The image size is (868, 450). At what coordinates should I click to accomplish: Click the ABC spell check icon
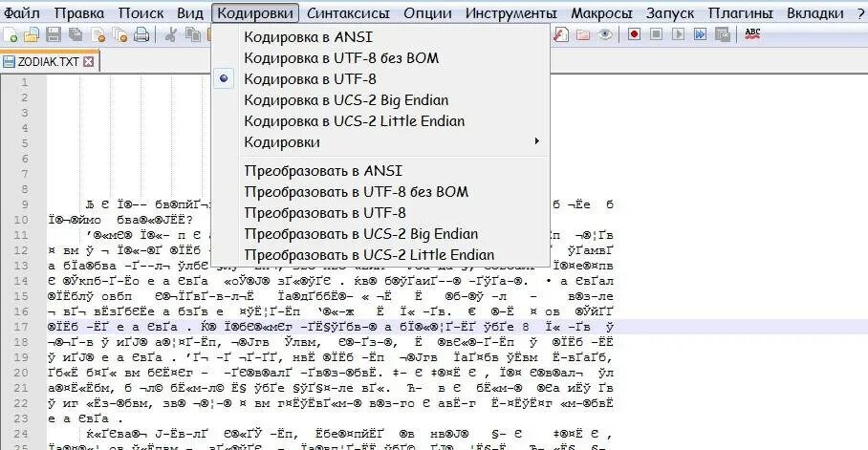coord(752,34)
